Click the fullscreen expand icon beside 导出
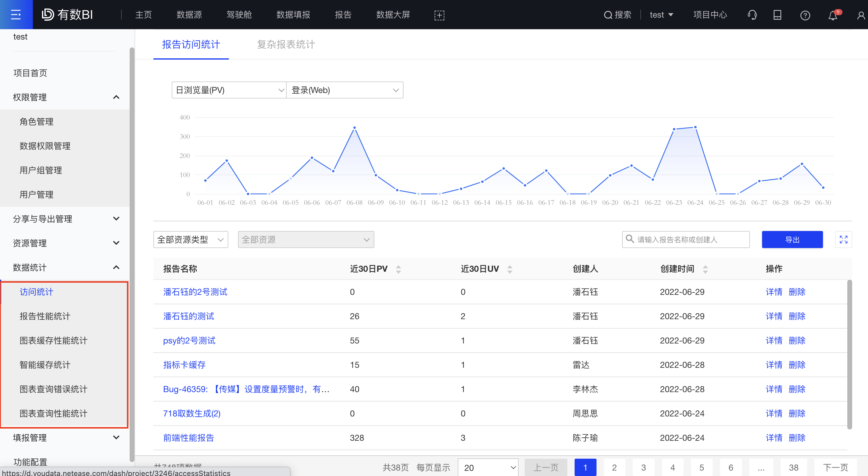 coord(844,239)
